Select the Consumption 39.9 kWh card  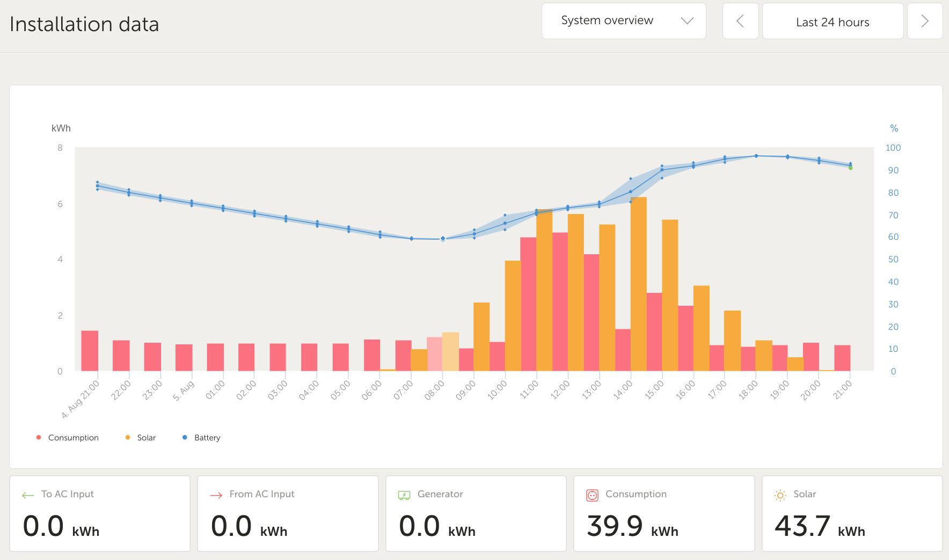pos(664,513)
